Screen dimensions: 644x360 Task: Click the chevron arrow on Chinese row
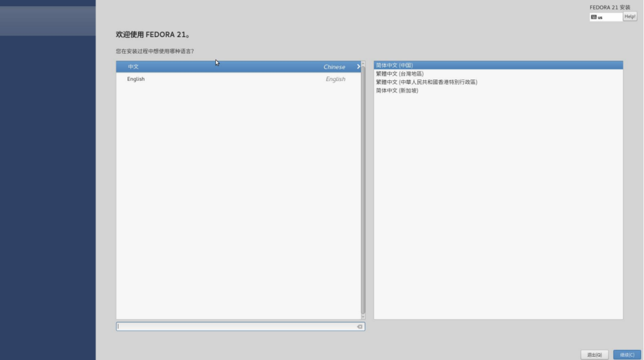358,67
